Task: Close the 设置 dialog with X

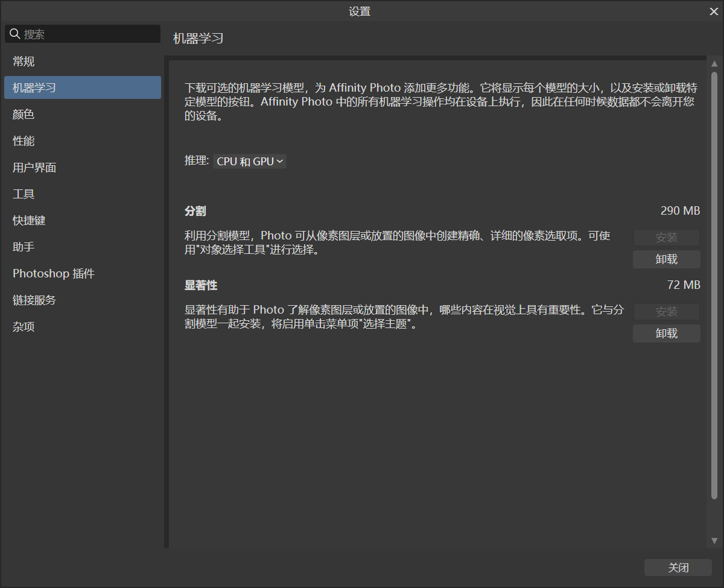Action: [x=714, y=11]
